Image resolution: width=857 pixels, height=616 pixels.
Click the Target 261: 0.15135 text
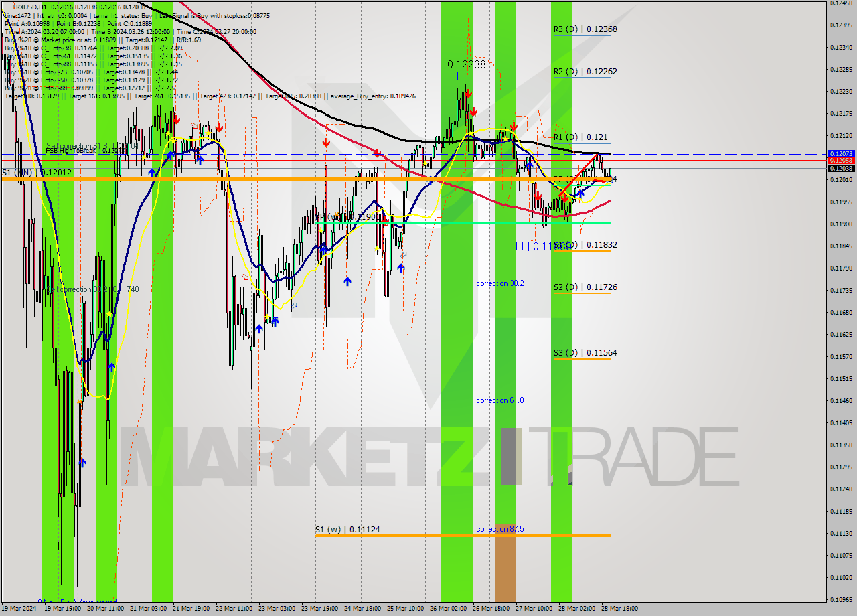tap(164, 96)
